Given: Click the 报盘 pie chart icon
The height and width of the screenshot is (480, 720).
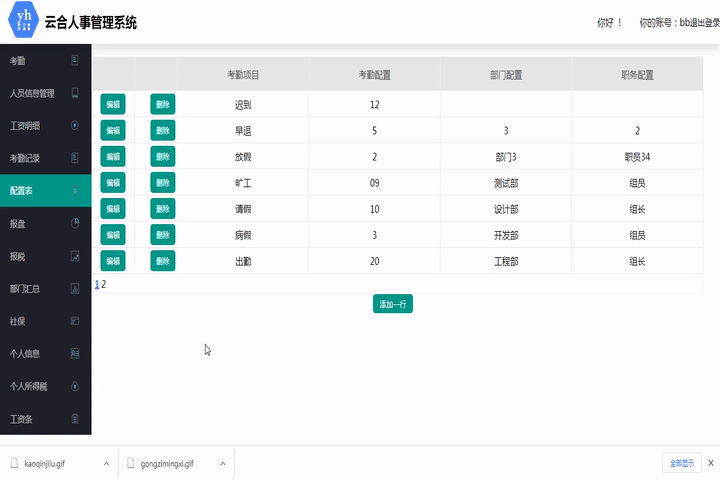Looking at the screenshot, I should click(75, 223).
